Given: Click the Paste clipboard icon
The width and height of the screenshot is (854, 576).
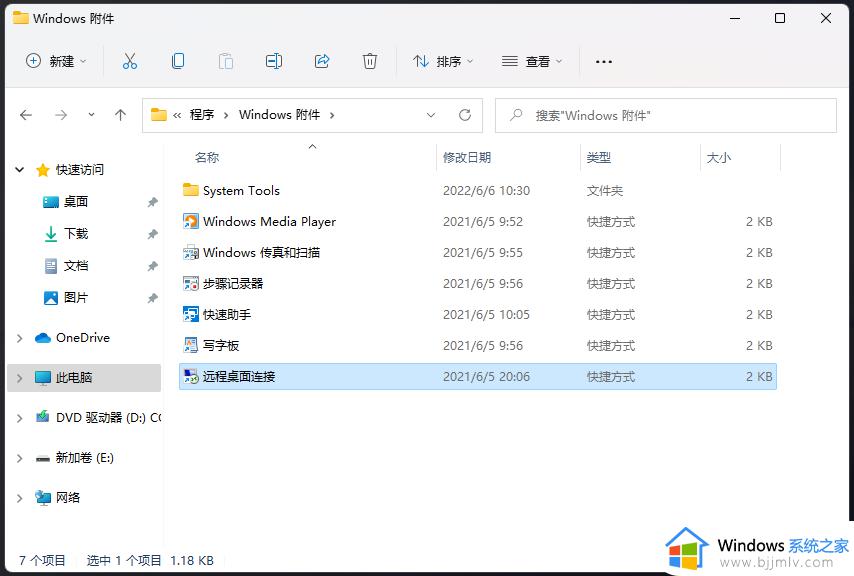Looking at the screenshot, I should [x=225, y=61].
